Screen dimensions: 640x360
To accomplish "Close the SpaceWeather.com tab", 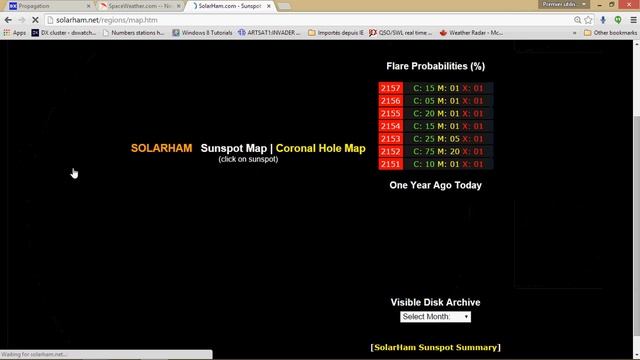I will click(178, 6).
